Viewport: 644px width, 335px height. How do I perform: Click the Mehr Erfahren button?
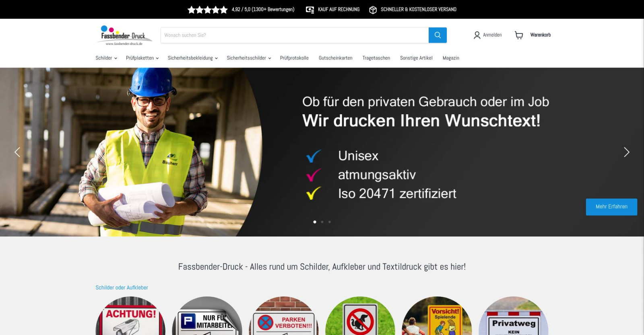(611, 207)
